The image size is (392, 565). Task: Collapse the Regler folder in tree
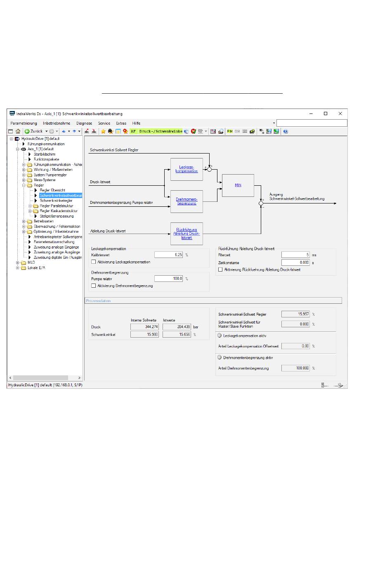[24, 185]
